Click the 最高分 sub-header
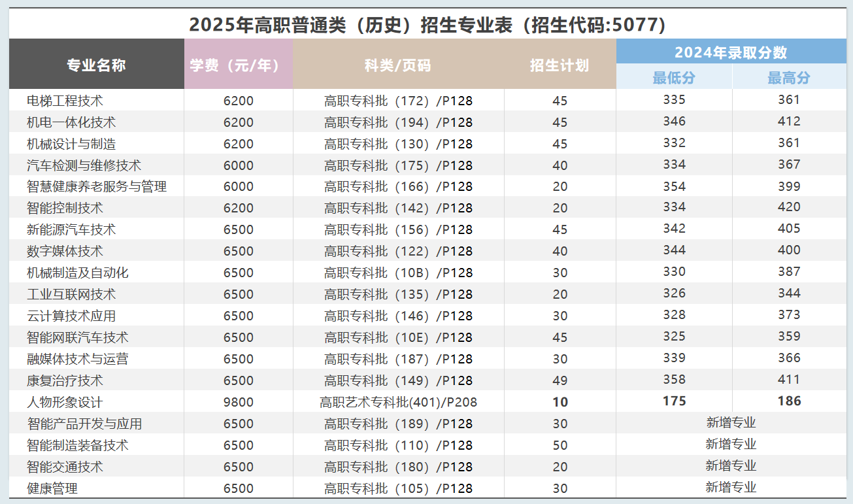This screenshot has height=504, width=853. [789, 78]
